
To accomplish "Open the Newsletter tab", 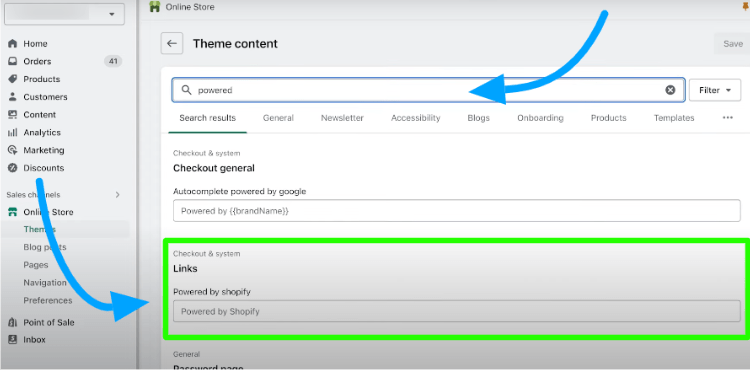I will [342, 118].
